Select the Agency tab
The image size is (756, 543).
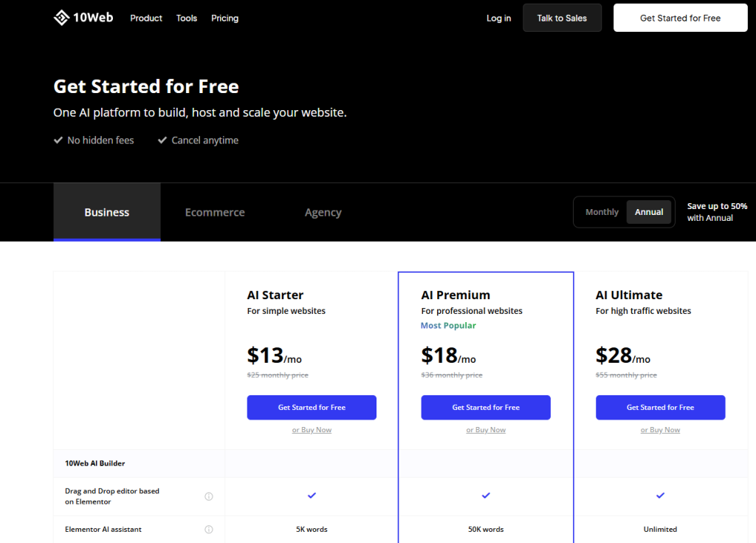click(x=323, y=212)
